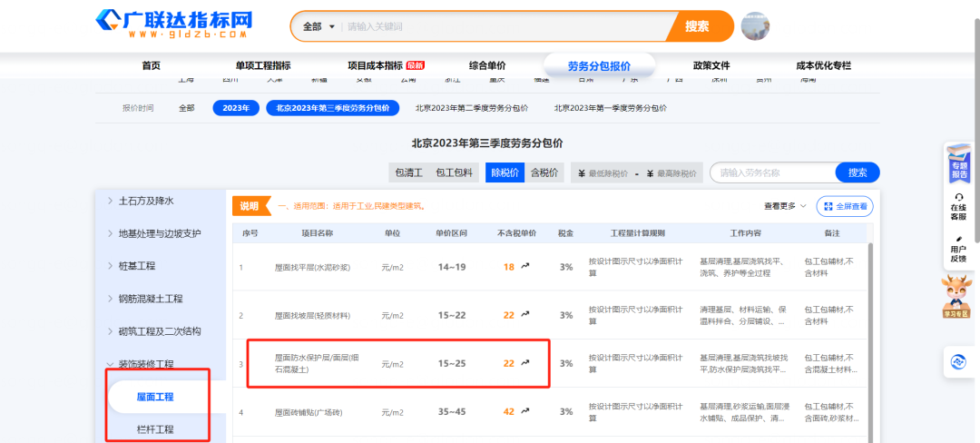Viewport: 980px width, 443px height.
Task: Filter quotes by 全部 time
Action: point(187,108)
